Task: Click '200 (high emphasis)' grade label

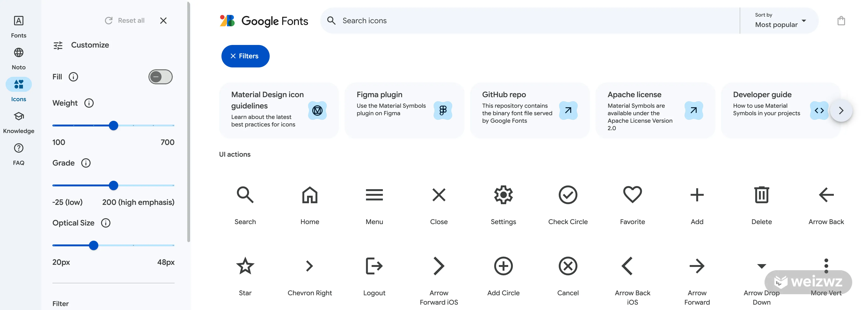Action: [x=138, y=202]
